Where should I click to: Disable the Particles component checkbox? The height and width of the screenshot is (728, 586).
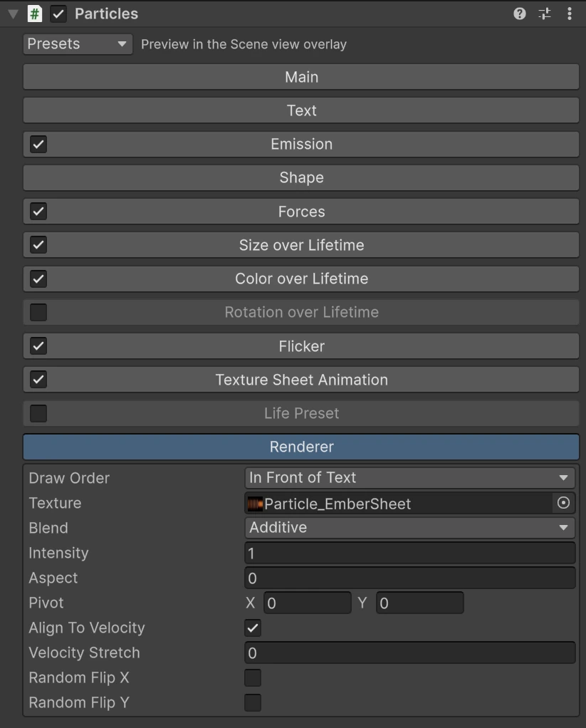[58, 14]
